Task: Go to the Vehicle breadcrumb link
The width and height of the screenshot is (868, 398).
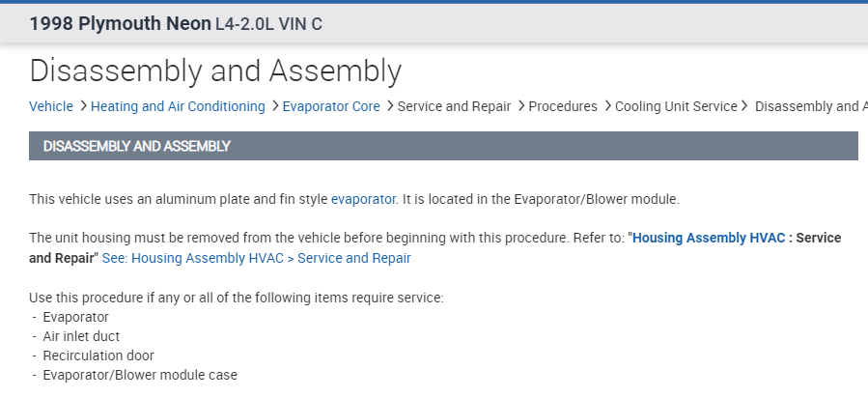Action: pos(51,106)
